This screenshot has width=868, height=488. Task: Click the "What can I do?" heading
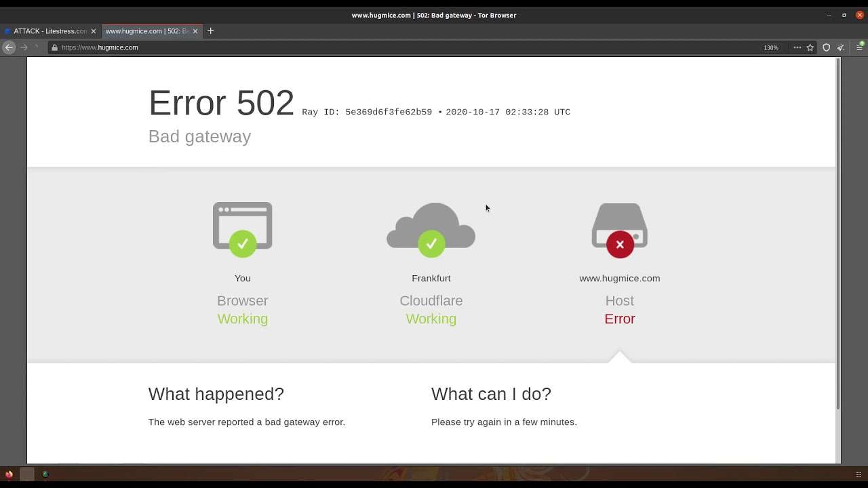[492, 394]
